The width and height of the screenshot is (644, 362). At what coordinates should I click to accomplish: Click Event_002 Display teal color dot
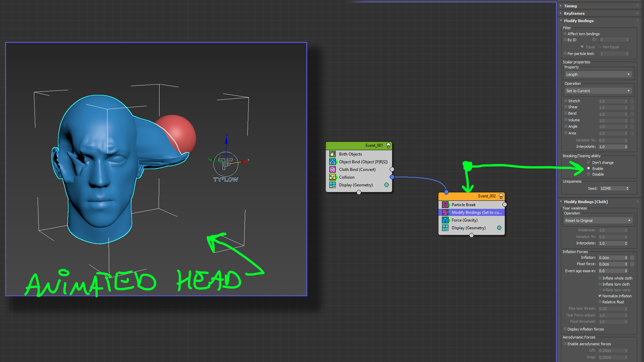tap(499, 228)
